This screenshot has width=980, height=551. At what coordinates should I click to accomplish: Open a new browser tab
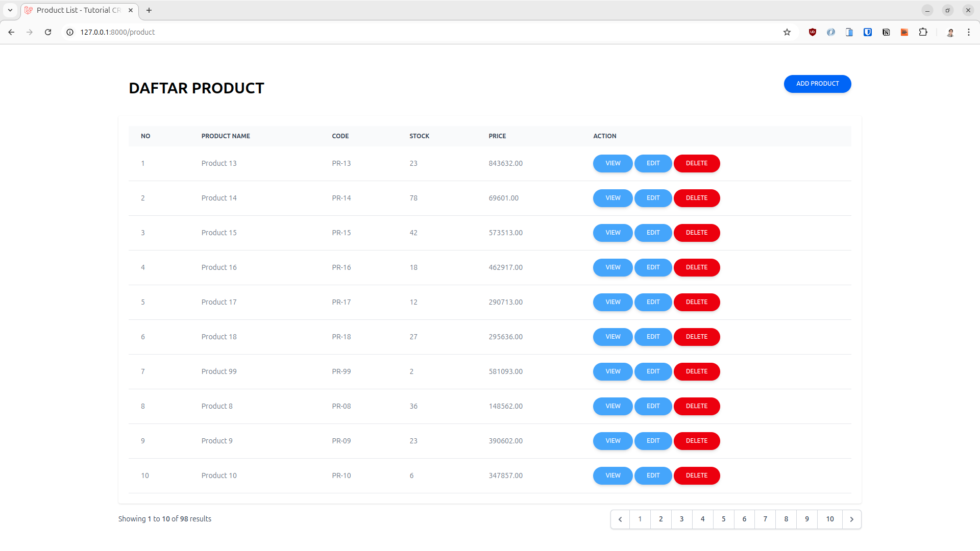[x=149, y=10]
